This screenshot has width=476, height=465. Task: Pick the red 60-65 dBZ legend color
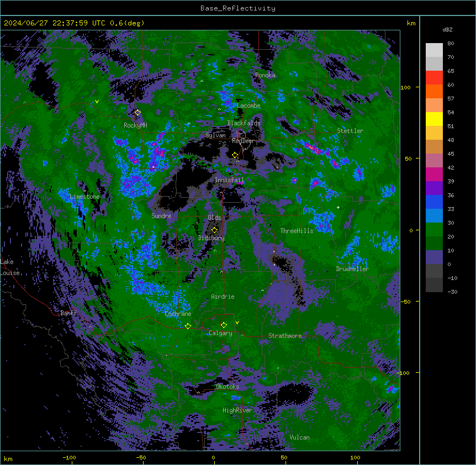coord(434,78)
